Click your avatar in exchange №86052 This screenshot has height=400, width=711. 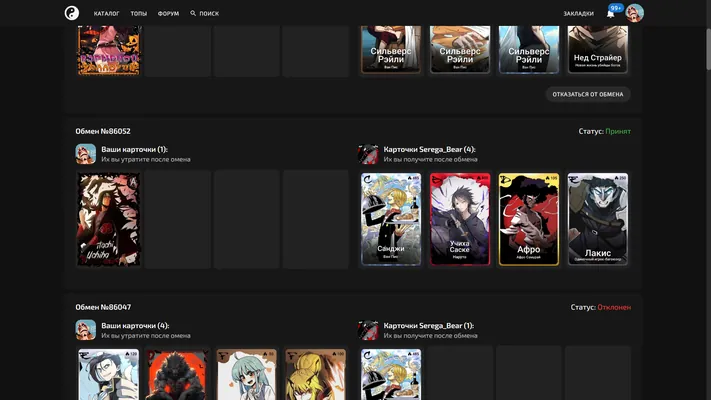click(86, 154)
